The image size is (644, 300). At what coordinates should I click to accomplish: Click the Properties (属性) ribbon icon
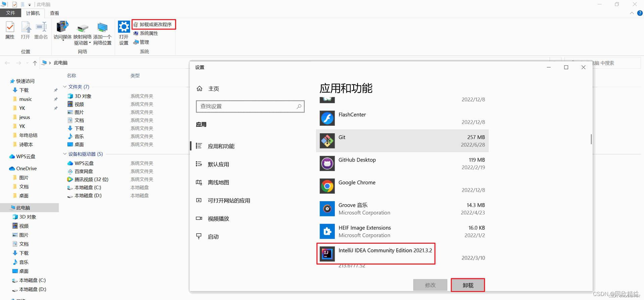click(x=10, y=30)
